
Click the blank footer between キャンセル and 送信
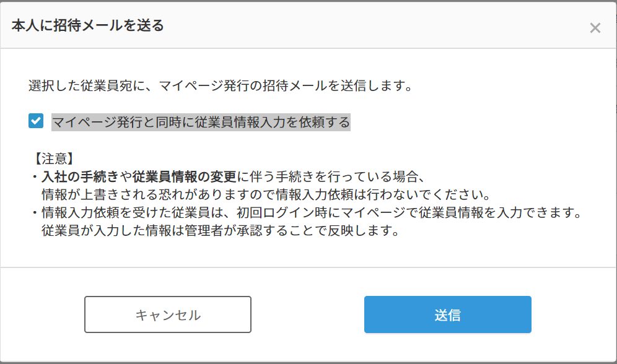point(307,314)
